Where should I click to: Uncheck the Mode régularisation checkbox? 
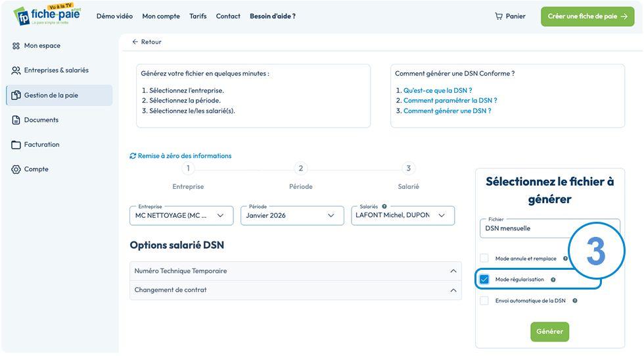click(484, 280)
